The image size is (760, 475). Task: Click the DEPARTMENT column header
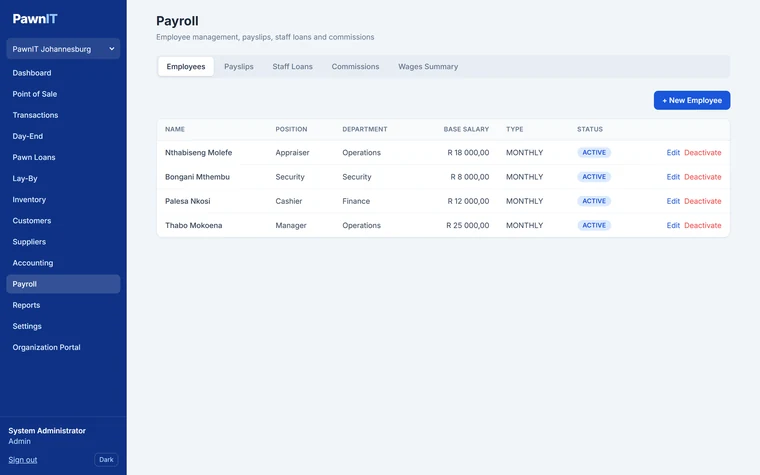click(365, 129)
